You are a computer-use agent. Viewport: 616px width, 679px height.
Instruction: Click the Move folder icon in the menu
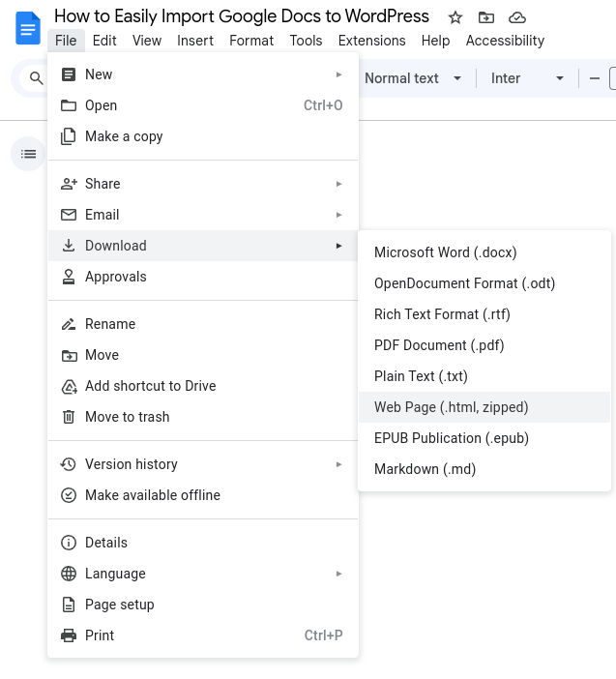[70, 356]
